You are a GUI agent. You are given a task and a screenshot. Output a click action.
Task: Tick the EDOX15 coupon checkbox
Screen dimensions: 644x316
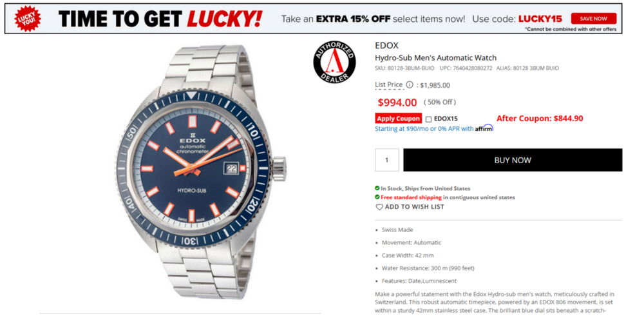[x=428, y=119]
